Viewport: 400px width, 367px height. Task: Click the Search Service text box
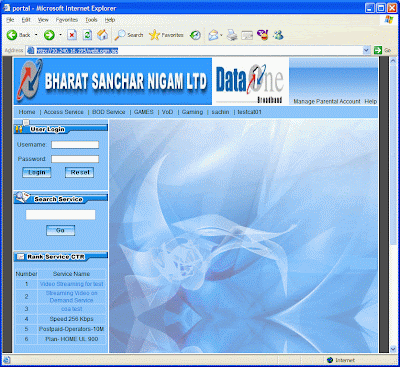[60, 215]
